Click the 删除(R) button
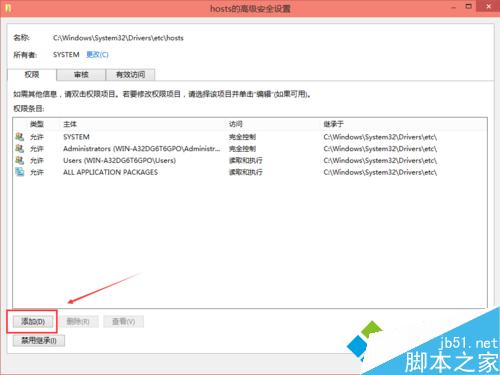This screenshot has width=500, height=375. pyautogui.click(x=78, y=322)
